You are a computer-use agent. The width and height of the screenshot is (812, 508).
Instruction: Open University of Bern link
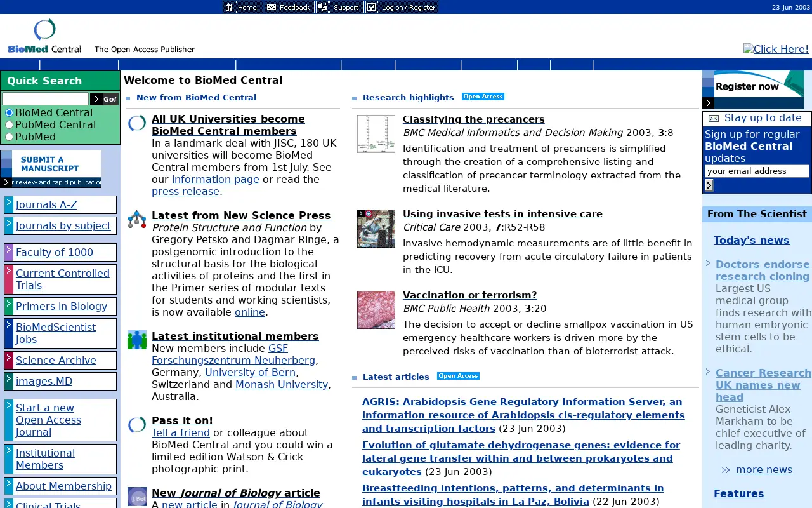point(250,373)
